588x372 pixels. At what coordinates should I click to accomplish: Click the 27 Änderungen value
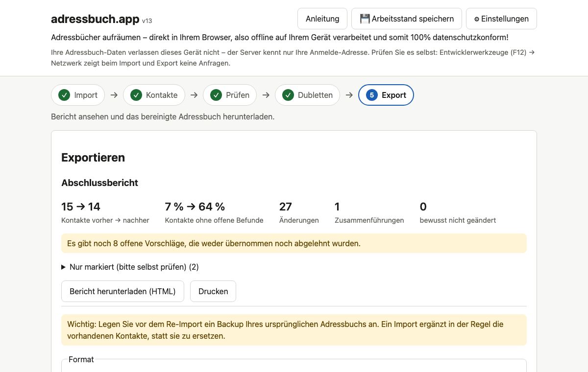(286, 207)
